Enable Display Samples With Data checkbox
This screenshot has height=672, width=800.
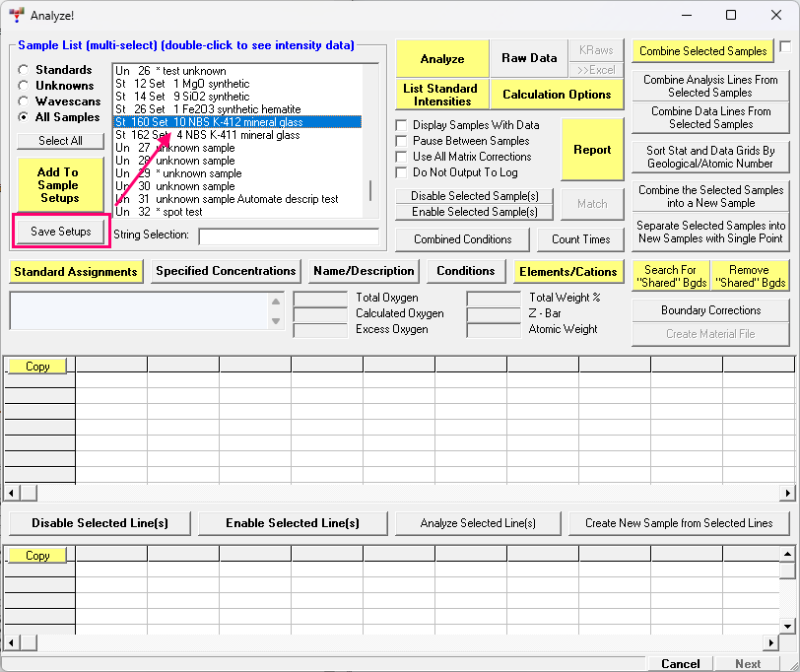click(x=402, y=125)
